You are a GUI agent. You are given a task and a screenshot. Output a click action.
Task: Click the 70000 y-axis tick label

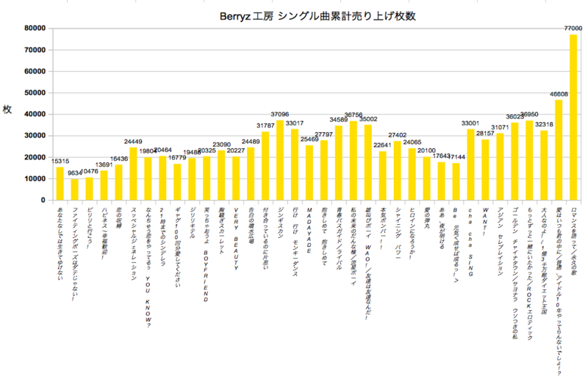tap(35, 50)
